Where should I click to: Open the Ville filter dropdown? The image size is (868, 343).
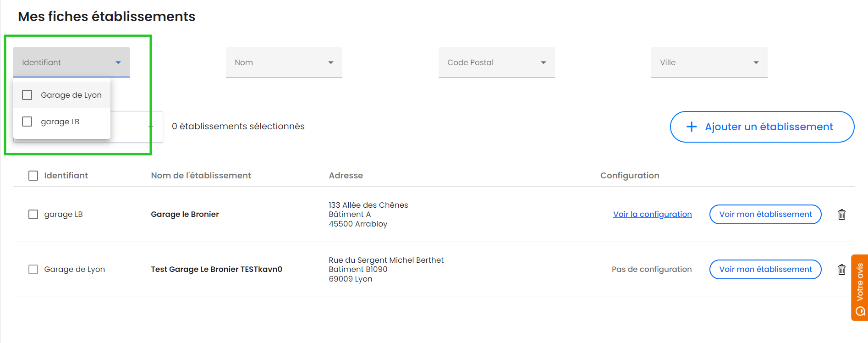click(709, 62)
